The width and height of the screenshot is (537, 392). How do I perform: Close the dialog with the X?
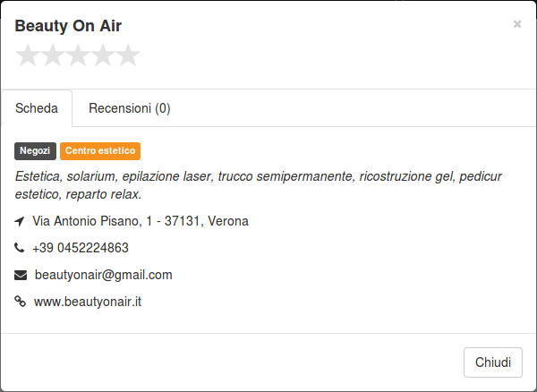click(x=517, y=24)
